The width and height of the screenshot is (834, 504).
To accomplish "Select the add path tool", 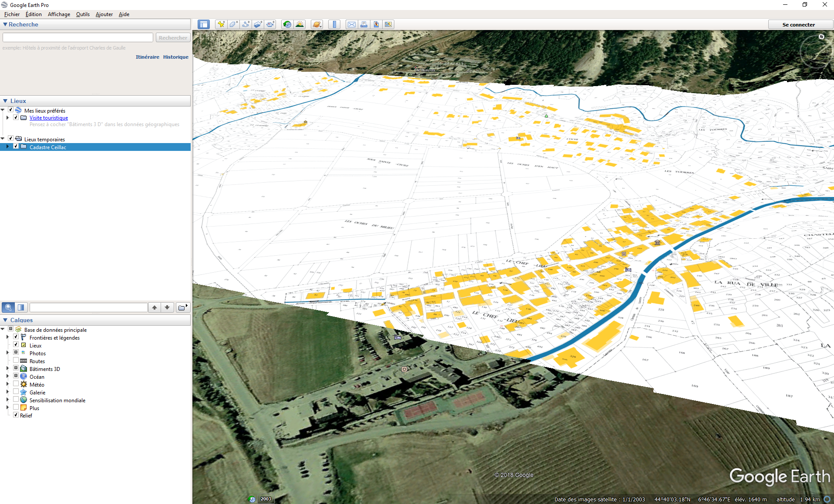I will point(245,24).
